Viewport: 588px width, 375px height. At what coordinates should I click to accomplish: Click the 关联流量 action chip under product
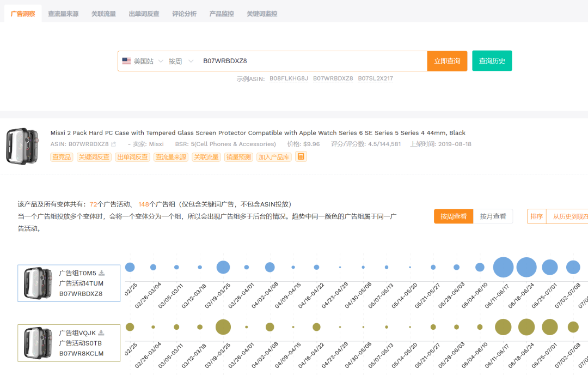click(x=206, y=156)
